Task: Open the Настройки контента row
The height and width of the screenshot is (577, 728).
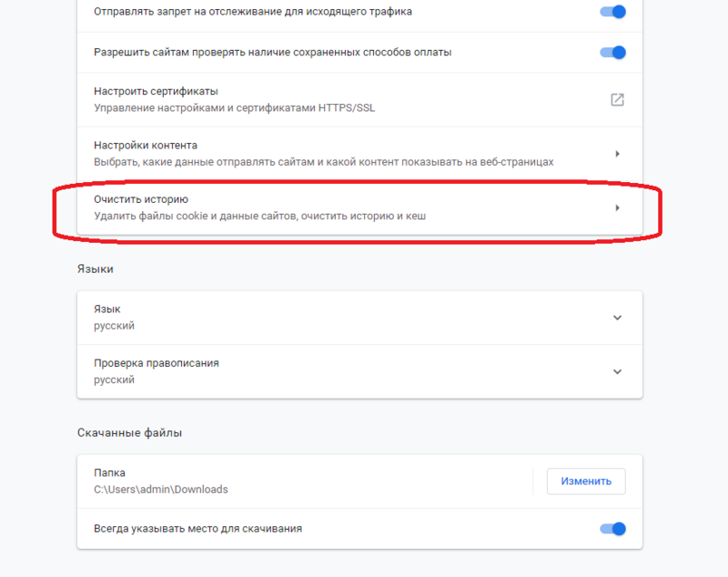Action: point(359,154)
